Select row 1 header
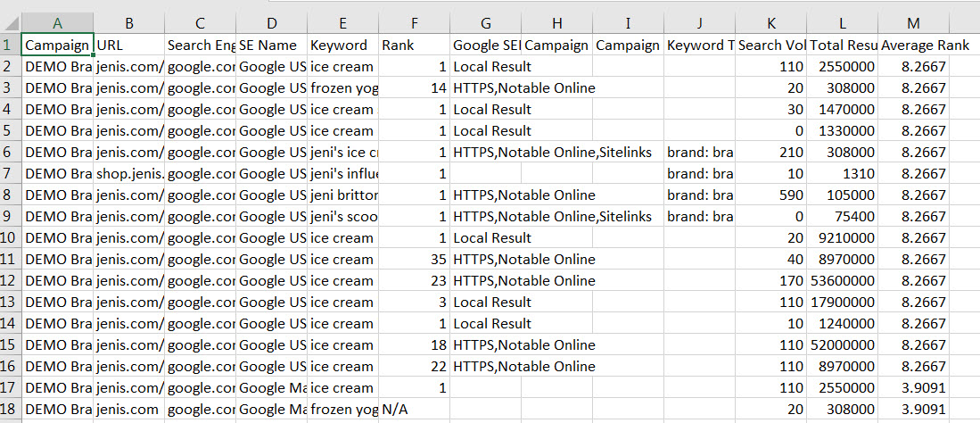Image resolution: width=980 pixels, height=423 pixels. (x=11, y=45)
